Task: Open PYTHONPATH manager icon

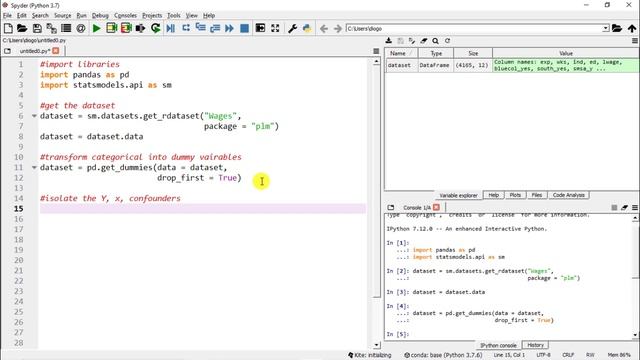Action: click(307, 28)
